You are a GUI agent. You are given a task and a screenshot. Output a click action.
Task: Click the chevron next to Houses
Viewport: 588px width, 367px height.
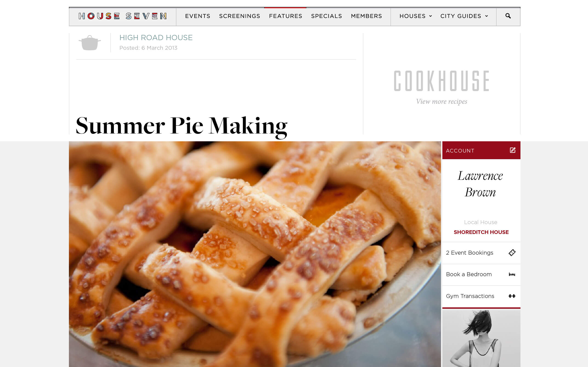point(430,16)
